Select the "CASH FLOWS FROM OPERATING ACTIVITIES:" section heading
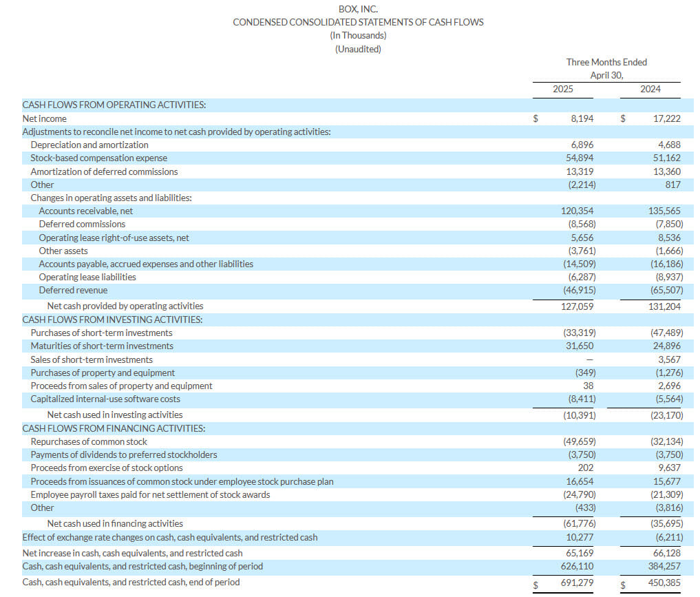This screenshot has height=597, width=700. 114,105
